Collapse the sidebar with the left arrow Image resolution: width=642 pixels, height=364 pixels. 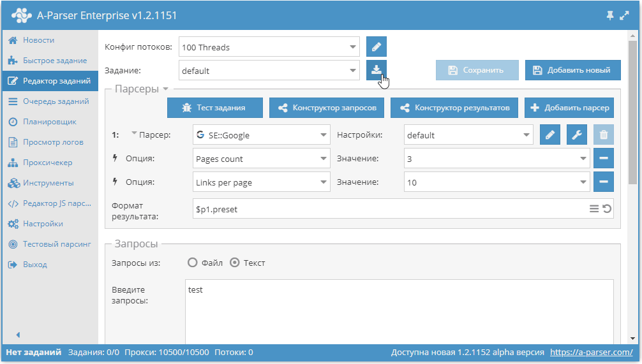coord(18,335)
